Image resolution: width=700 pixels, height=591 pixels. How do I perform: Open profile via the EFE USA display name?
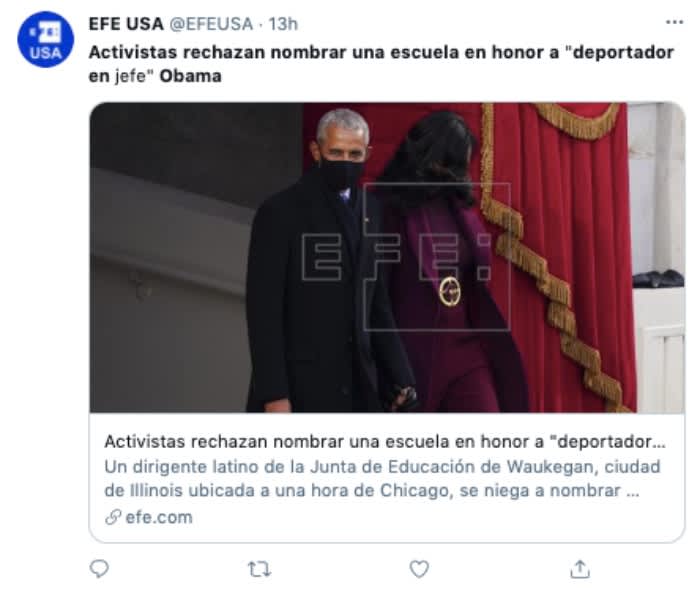click(x=126, y=24)
